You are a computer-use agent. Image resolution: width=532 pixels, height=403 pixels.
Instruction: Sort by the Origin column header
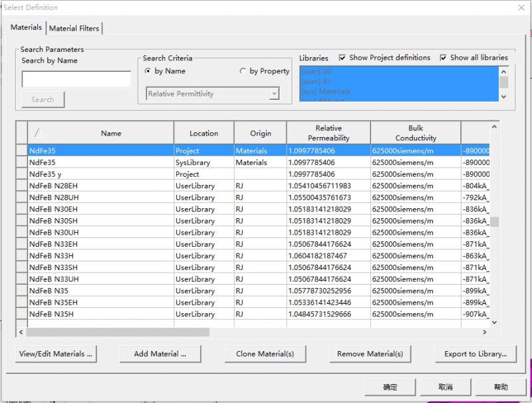[261, 133]
